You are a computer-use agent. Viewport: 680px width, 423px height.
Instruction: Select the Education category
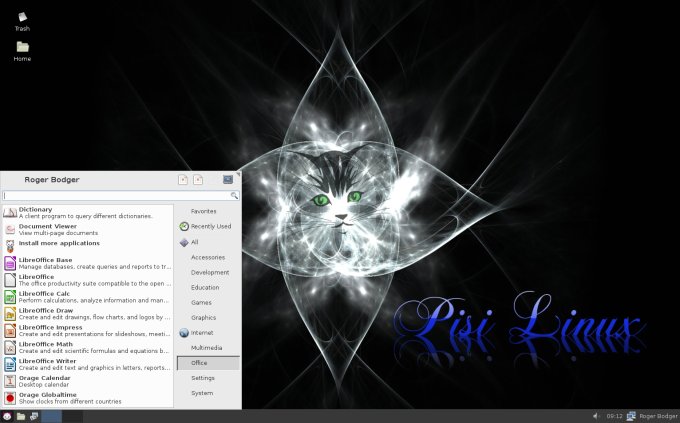(x=208, y=287)
